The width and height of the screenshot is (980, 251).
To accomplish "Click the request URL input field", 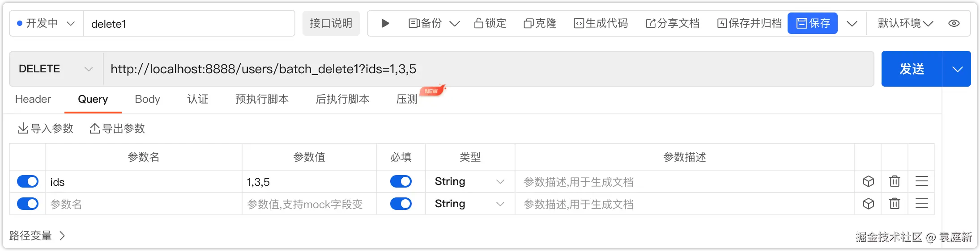I will pyautogui.click(x=488, y=69).
